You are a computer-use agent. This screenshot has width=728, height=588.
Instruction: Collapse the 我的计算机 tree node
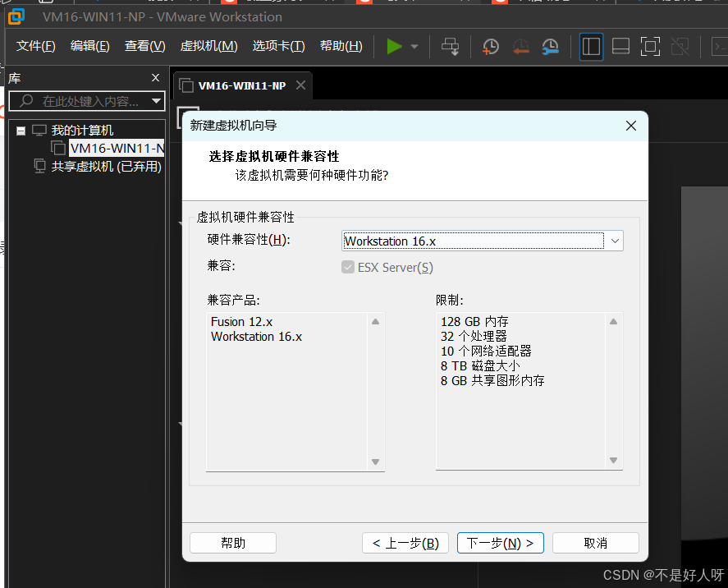pyautogui.click(x=21, y=131)
